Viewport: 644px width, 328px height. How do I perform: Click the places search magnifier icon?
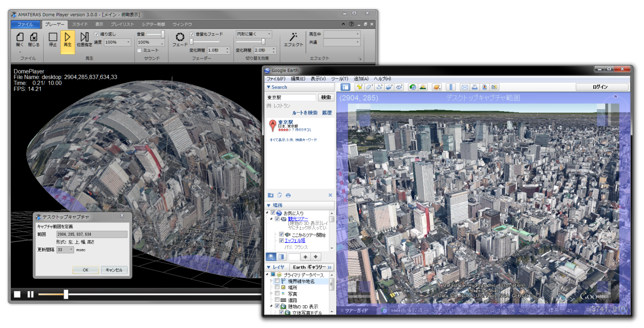271,257
